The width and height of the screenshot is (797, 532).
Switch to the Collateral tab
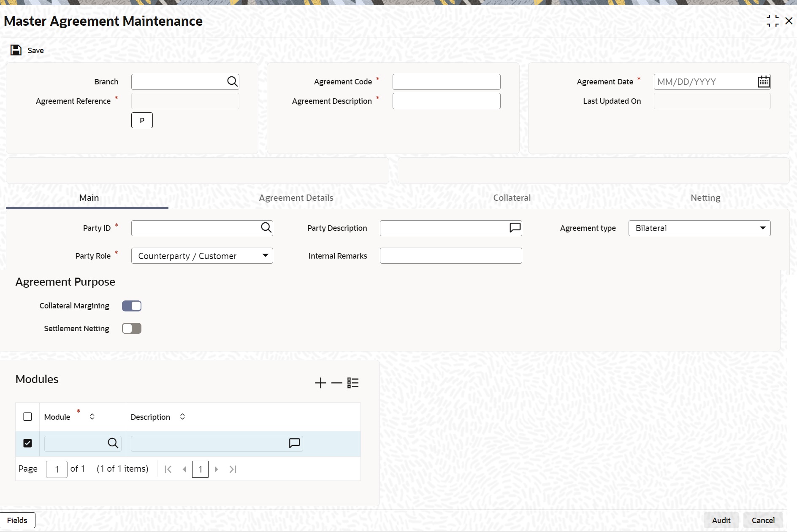click(512, 198)
